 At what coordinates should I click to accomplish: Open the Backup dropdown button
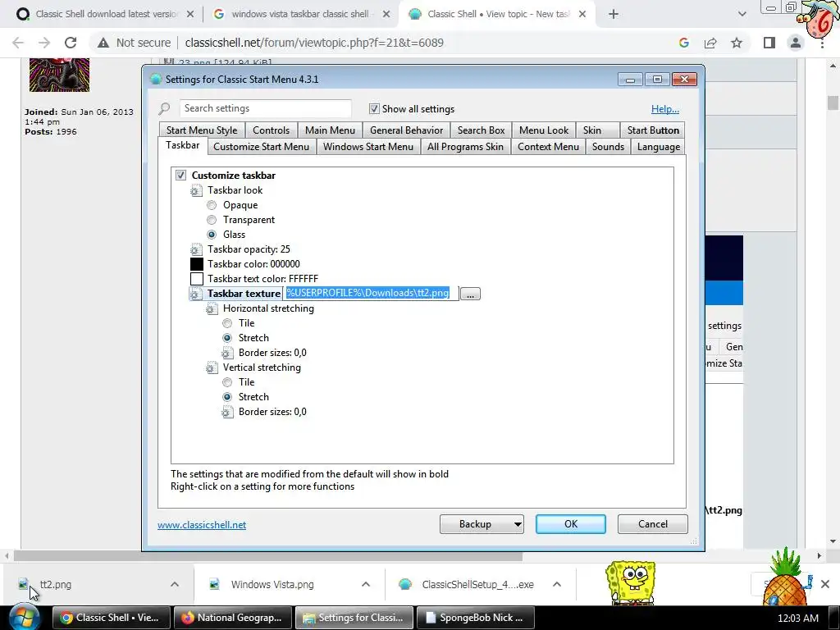(482, 524)
